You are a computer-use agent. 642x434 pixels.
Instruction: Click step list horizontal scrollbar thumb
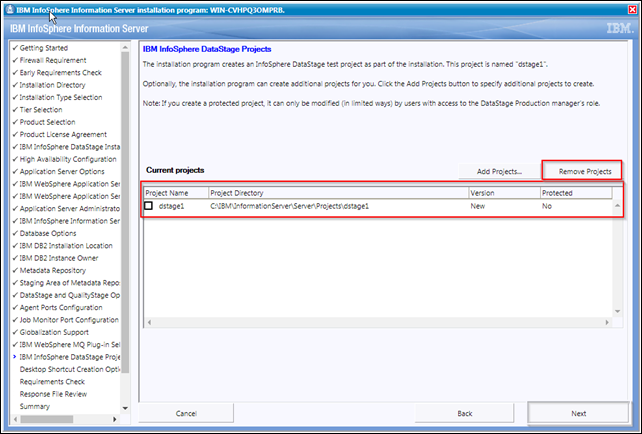[x=47, y=419]
